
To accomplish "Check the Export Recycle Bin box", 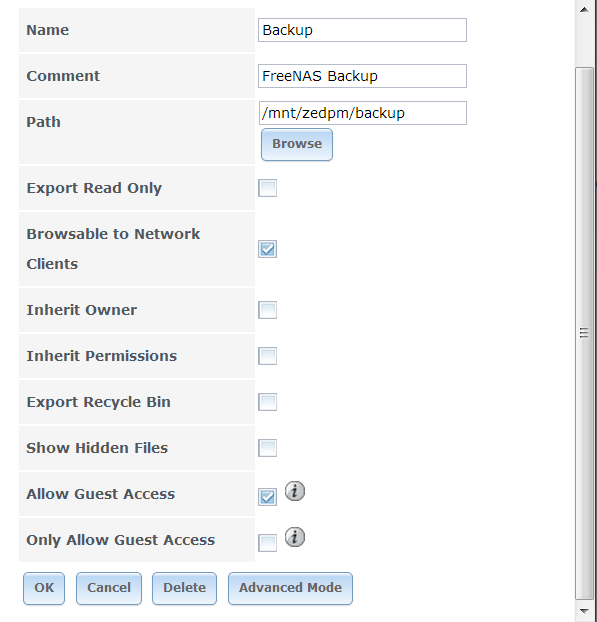I will [x=267, y=402].
